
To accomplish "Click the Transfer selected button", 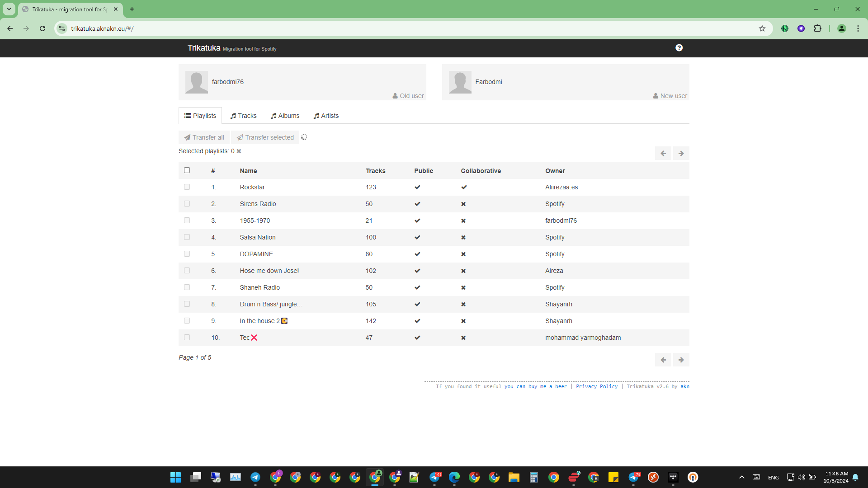I will [265, 137].
